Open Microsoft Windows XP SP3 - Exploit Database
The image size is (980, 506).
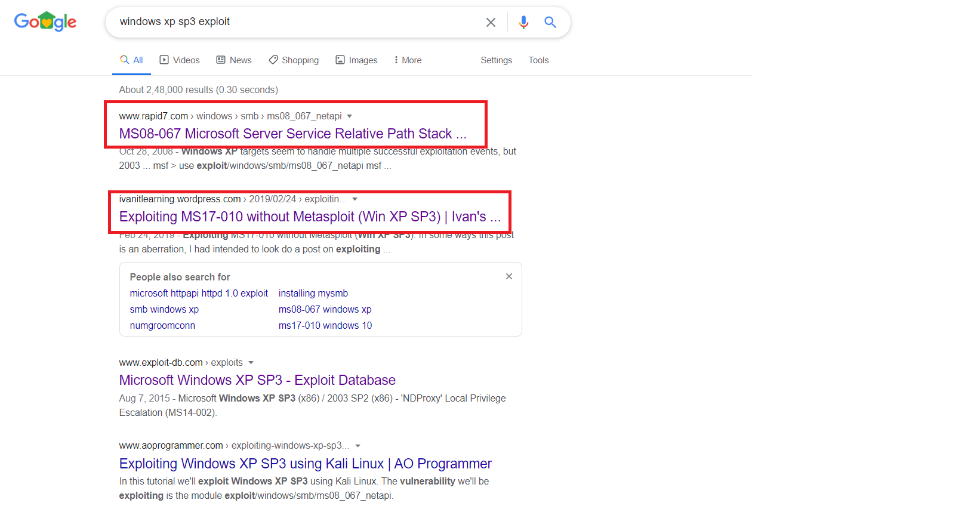tap(257, 380)
